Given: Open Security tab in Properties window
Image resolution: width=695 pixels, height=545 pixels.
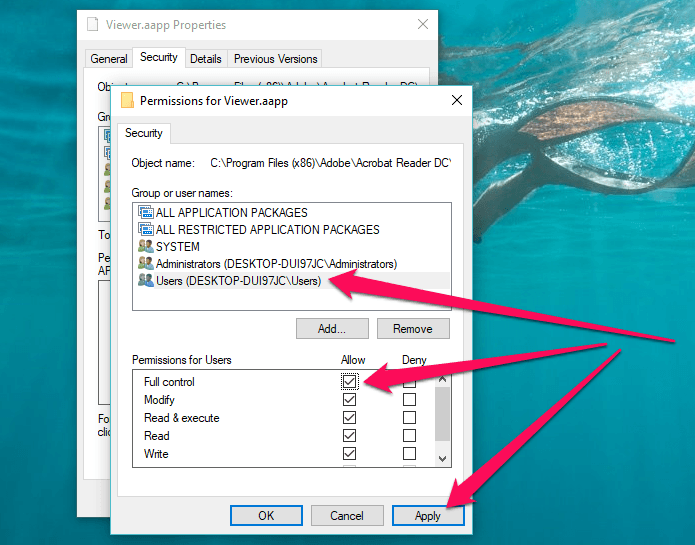Looking at the screenshot, I should [x=159, y=57].
